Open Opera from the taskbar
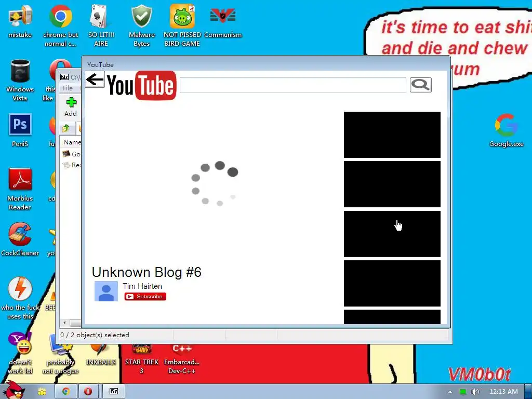Screen dimensions: 532x399 click(88, 392)
